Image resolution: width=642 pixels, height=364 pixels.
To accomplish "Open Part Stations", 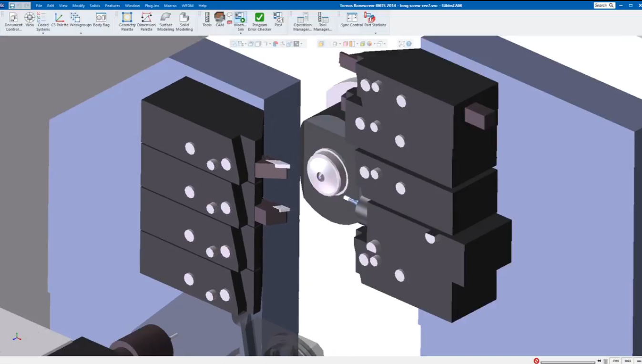I will [x=375, y=20].
